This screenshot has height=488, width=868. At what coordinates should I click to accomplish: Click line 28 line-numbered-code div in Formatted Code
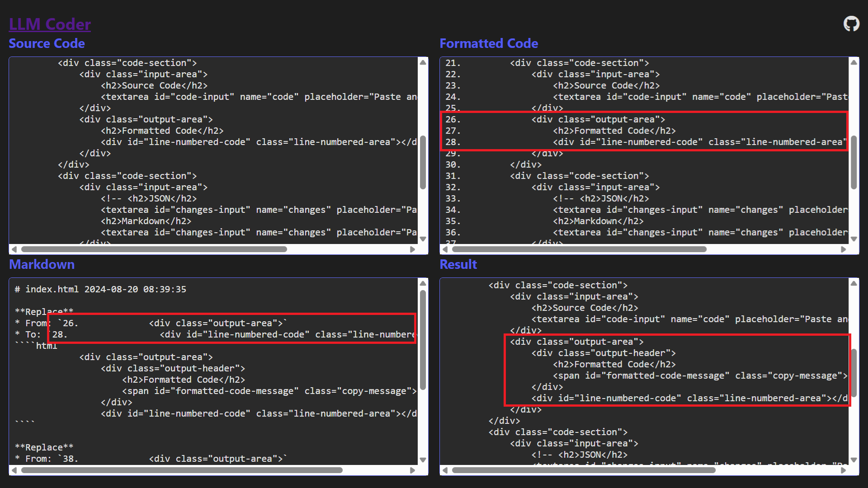pyautogui.click(x=646, y=142)
